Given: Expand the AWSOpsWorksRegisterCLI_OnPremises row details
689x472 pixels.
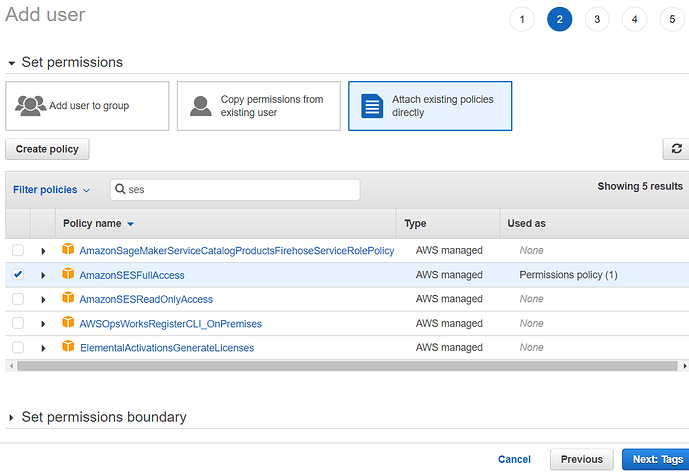Looking at the screenshot, I should [43, 324].
